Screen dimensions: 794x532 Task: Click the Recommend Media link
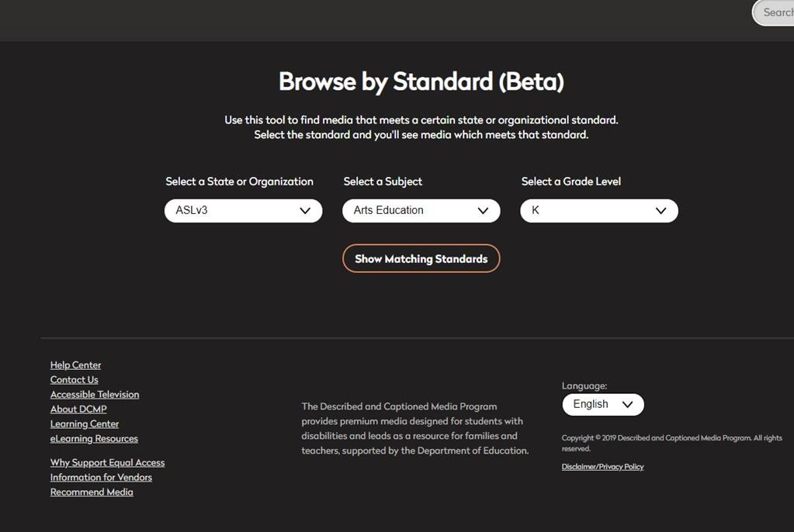click(92, 492)
